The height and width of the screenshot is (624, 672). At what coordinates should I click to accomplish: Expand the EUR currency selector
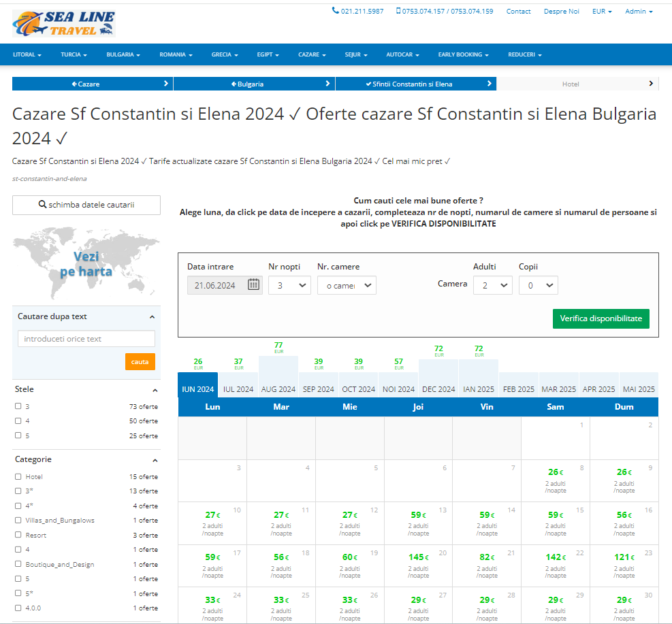[x=602, y=12]
